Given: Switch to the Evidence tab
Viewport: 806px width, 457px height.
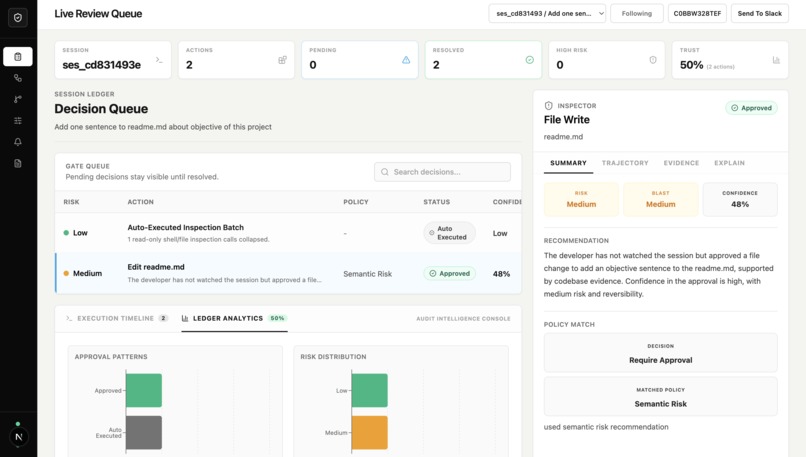Looking at the screenshot, I should (x=681, y=163).
